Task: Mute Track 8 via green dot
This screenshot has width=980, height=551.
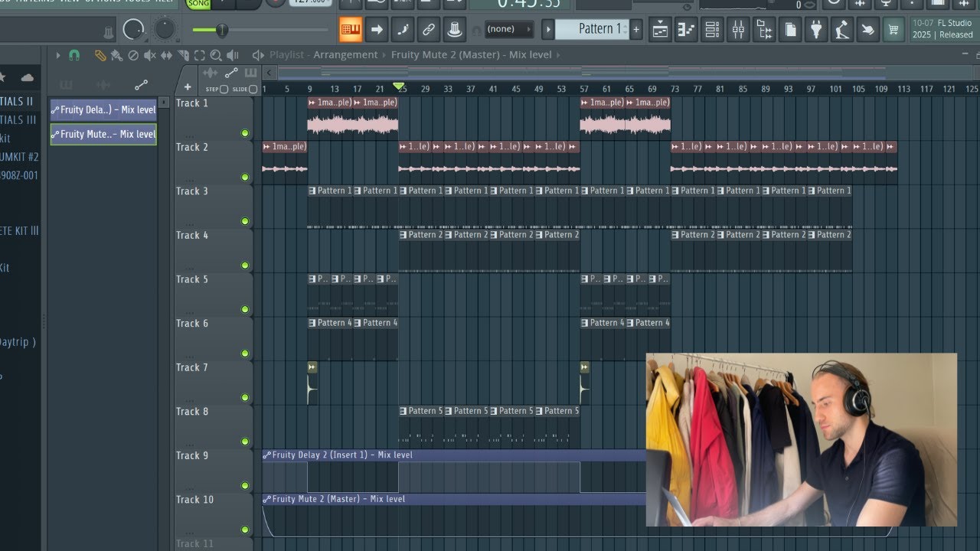Action: (245, 442)
